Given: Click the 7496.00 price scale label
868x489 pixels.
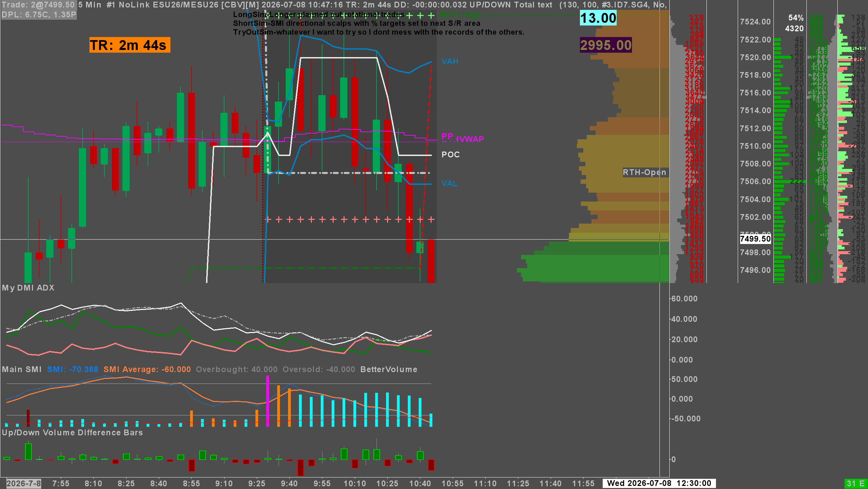Looking at the screenshot, I should pyautogui.click(x=755, y=270).
